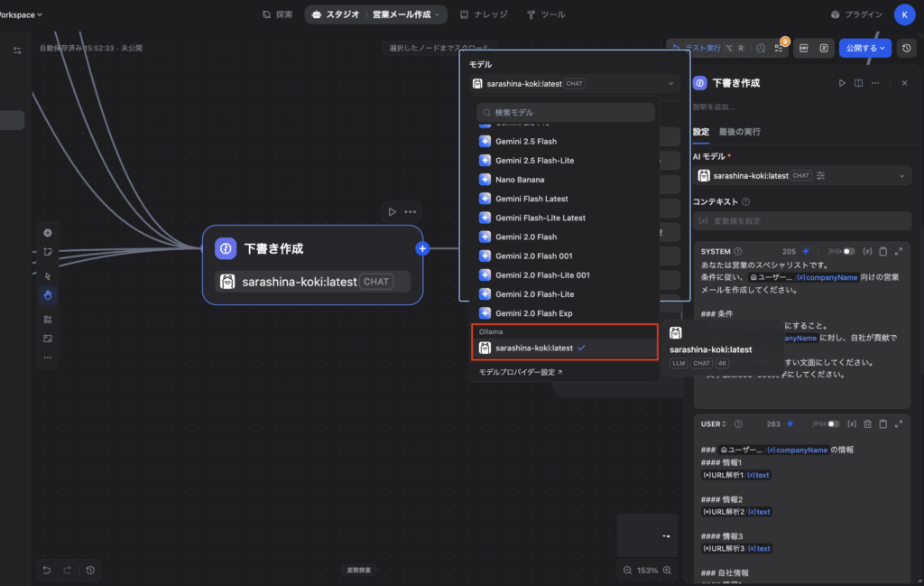Toggle Jinja switch in SYSTEM prompt

click(848, 251)
